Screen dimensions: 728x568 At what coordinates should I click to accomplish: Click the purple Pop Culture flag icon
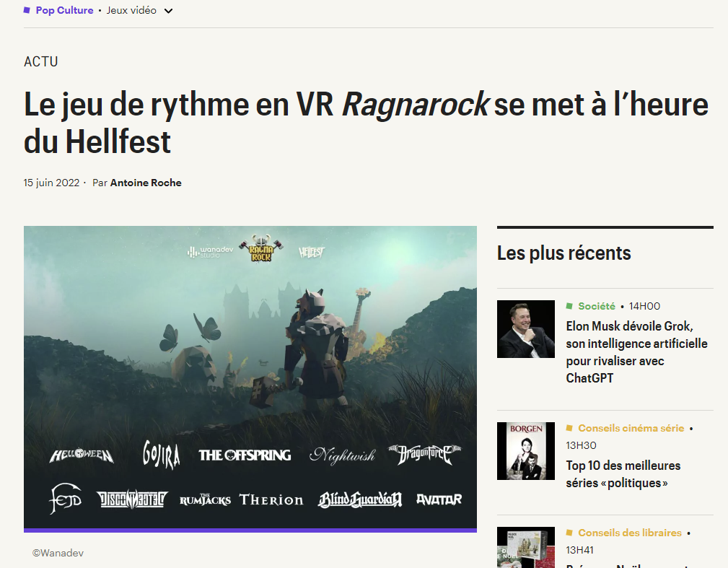click(27, 10)
